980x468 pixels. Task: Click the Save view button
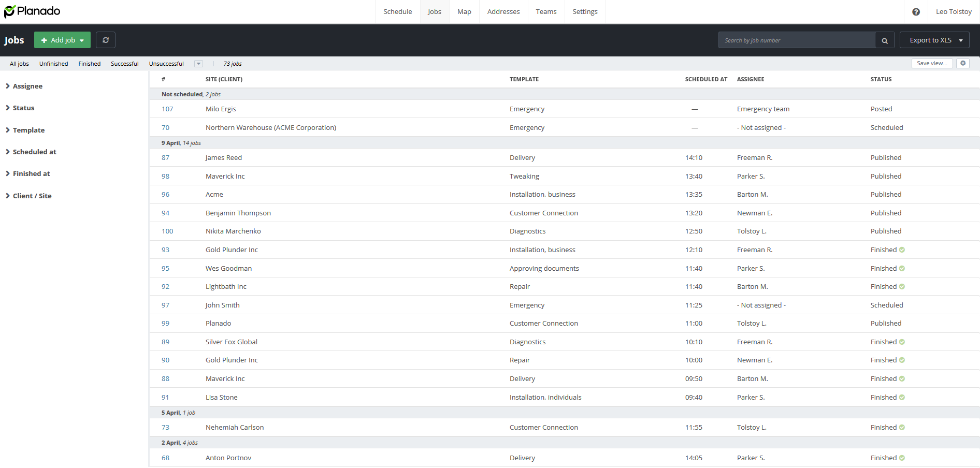(x=932, y=63)
